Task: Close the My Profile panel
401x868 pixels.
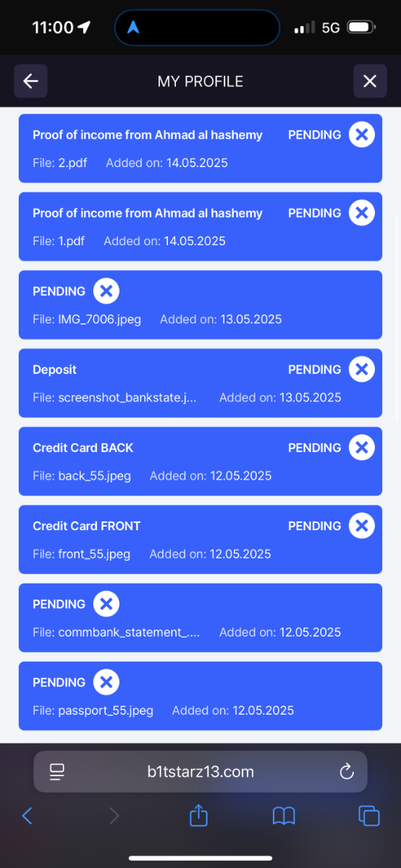Action: (x=370, y=81)
